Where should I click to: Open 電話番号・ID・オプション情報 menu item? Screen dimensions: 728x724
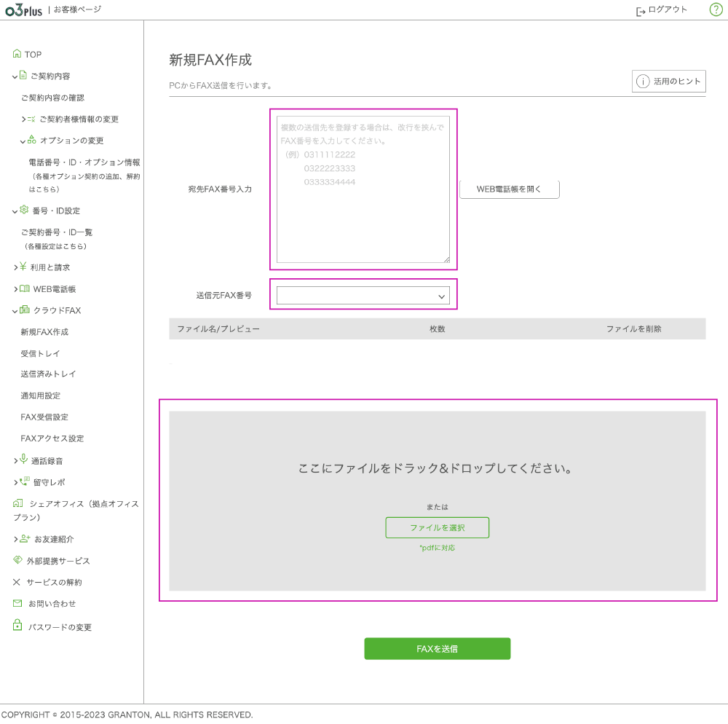(84, 162)
